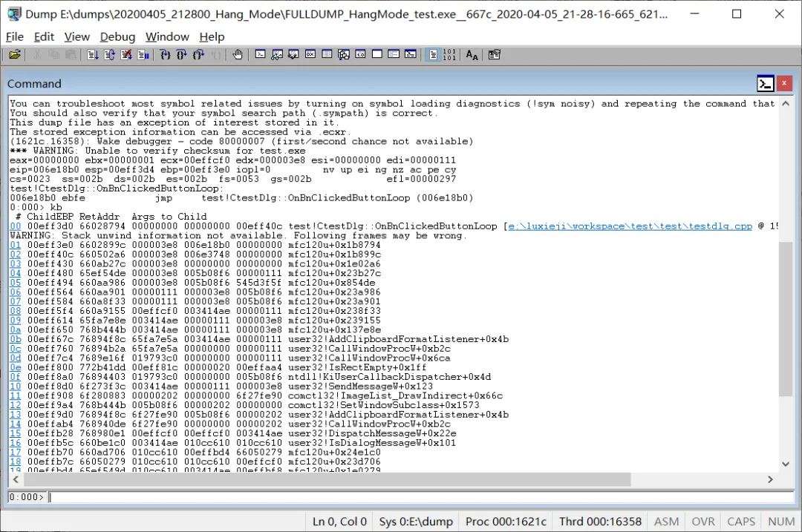Open the Command window toolbar icon
Image resolution: width=802 pixels, height=532 pixels.
coord(261,55)
